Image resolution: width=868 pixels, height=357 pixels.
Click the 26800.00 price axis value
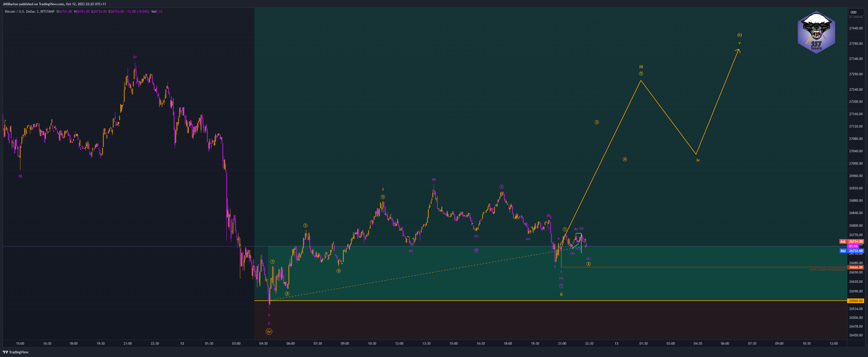pyautogui.click(x=856, y=226)
